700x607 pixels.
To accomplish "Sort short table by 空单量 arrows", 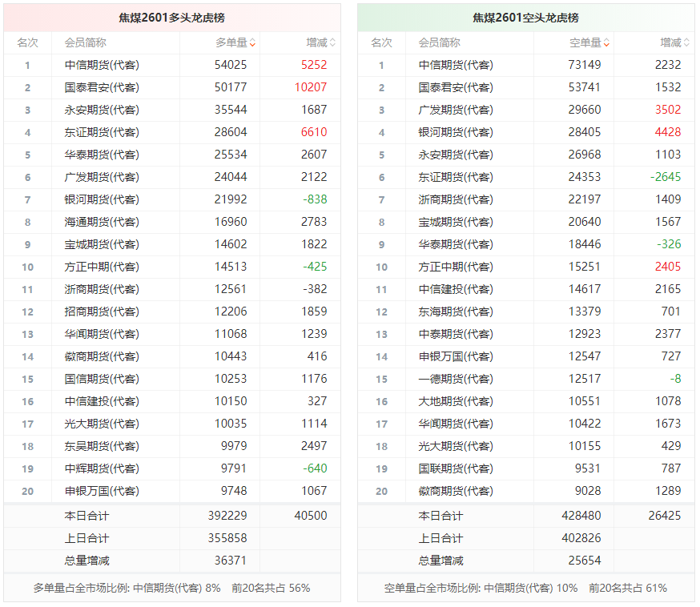I will point(607,43).
